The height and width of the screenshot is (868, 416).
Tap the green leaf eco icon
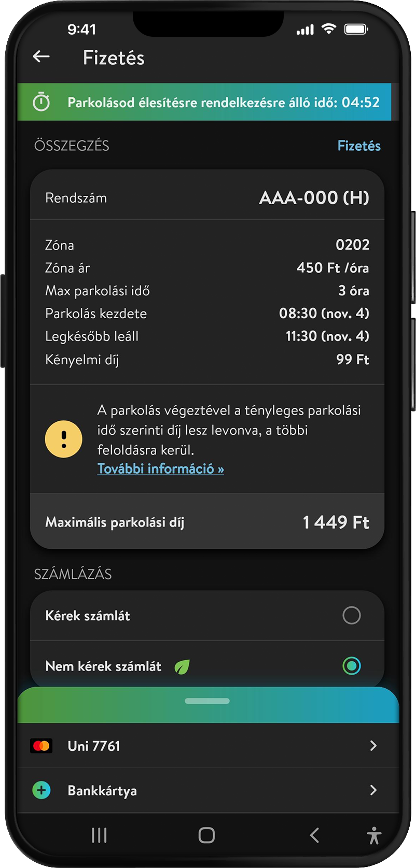click(182, 666)
